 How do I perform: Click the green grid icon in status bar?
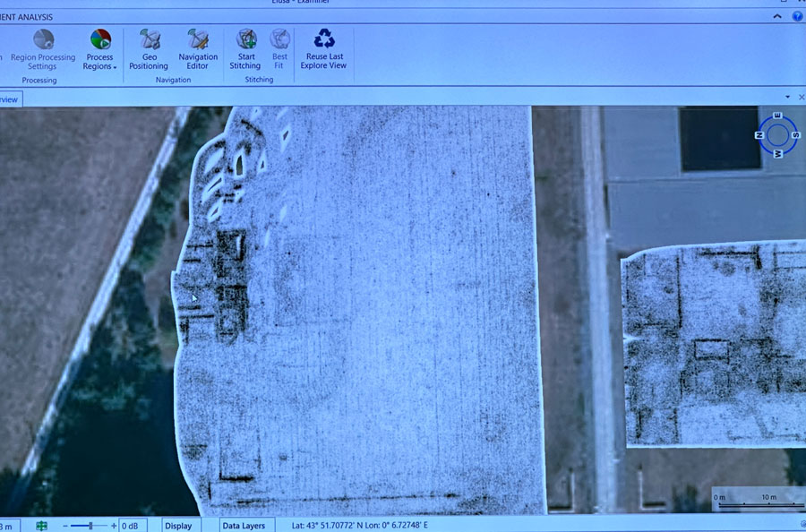pos(41,526)
